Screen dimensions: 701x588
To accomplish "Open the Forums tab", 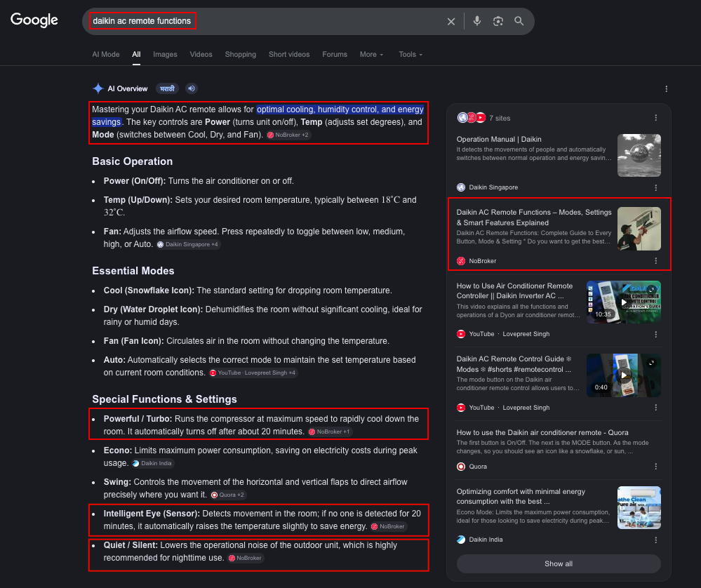I will (x=335, y=55).
